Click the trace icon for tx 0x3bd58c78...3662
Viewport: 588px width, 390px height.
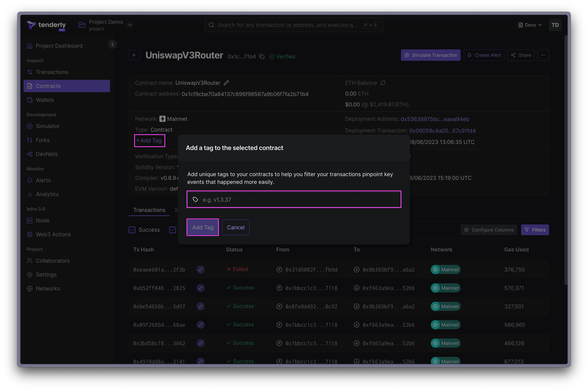click(201, 343)
